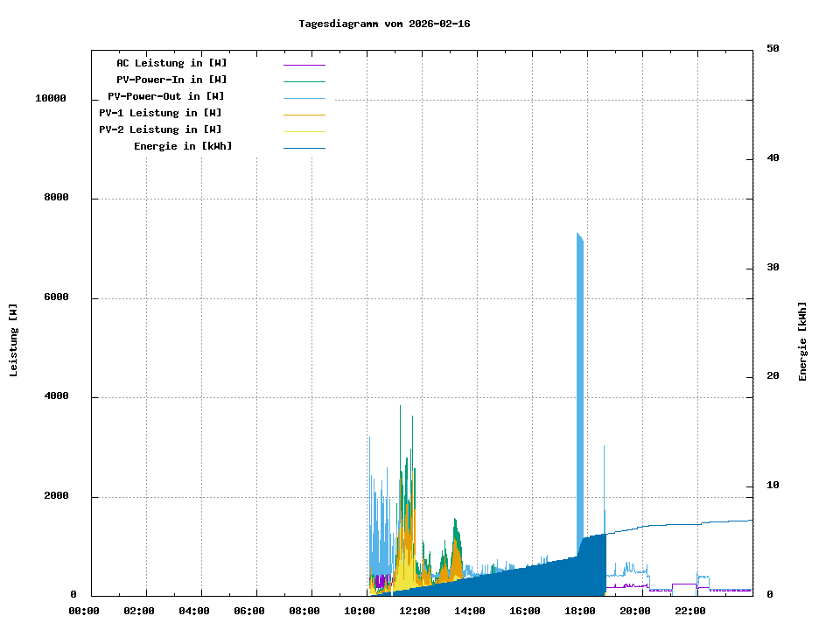Click the light blue PV-Power-Out legend line
The height and width of the screenshot is (630, 840).
pos(304,98)
